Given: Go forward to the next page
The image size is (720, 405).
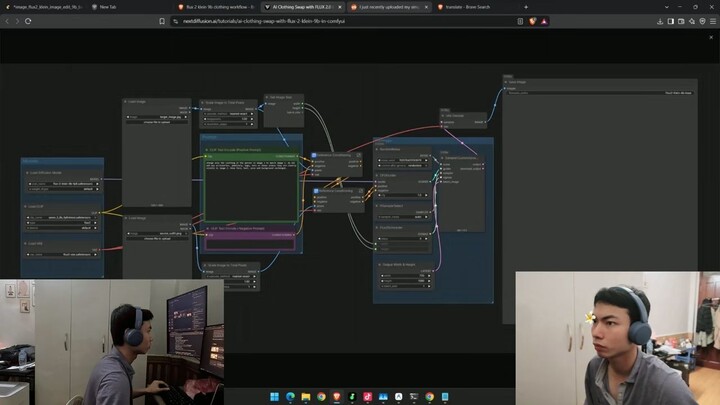Looking at the screenshot, I should [17, 21].
